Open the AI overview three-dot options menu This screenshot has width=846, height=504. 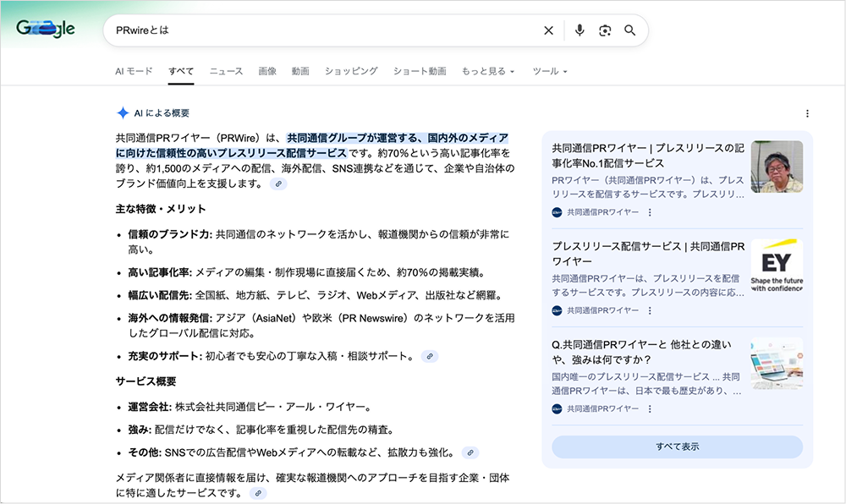[x=807, y=113]
